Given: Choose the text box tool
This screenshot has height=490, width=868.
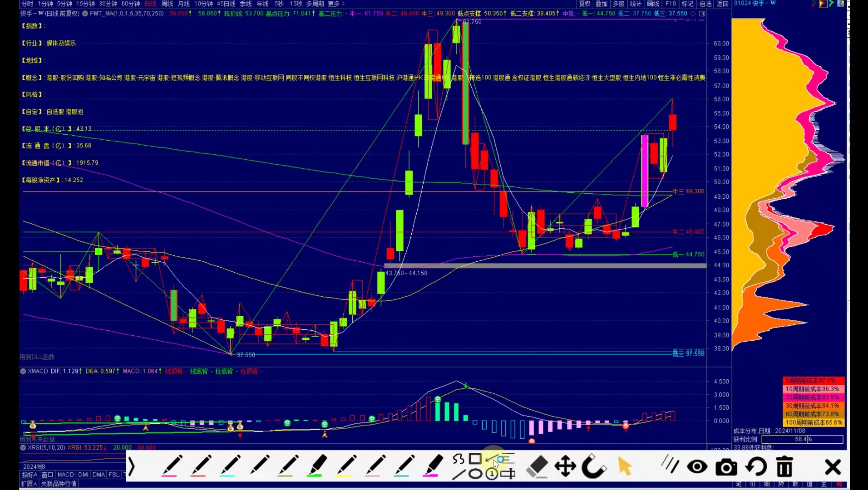Looking at the screenshot, I should [x=508, y=475].
